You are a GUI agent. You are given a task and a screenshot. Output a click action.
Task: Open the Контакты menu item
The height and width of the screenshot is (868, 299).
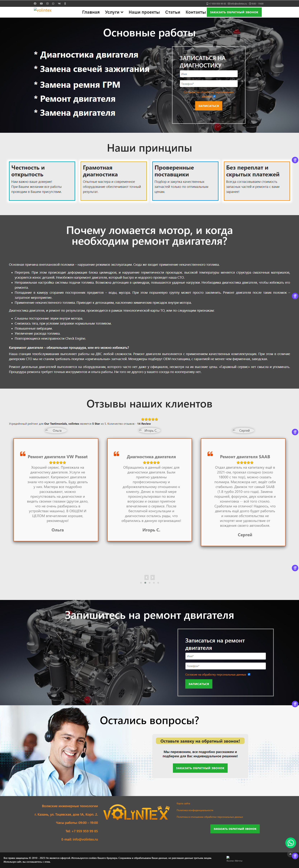point(196,12)
